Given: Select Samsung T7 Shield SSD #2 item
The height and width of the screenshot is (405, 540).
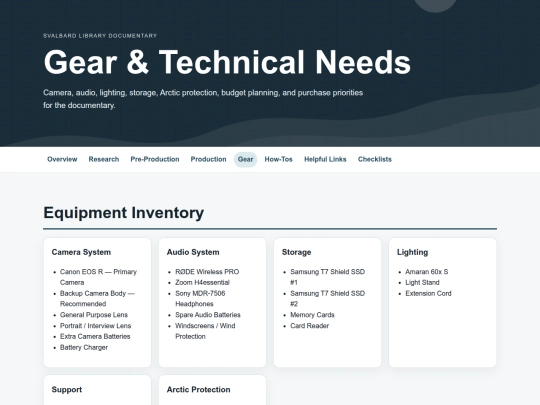Looking at the screenshot, I should [328, 299].
